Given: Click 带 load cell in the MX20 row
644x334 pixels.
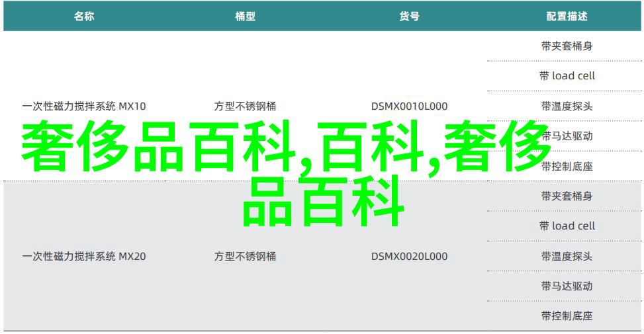Looking at the screenshot, I should (566, 226).
